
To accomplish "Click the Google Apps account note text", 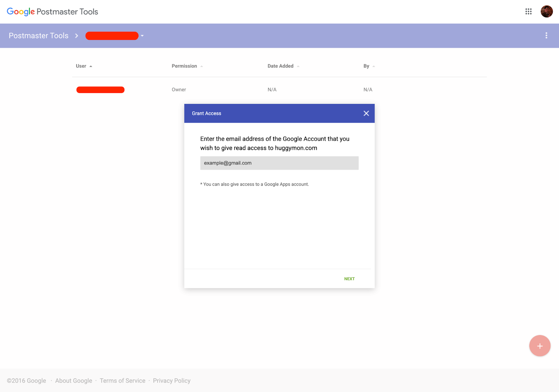I will (x=255, y=184).
